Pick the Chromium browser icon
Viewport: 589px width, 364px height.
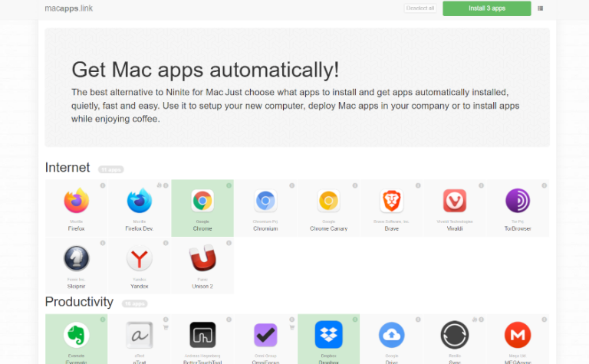pyautogui.click(x=265, y=201)
